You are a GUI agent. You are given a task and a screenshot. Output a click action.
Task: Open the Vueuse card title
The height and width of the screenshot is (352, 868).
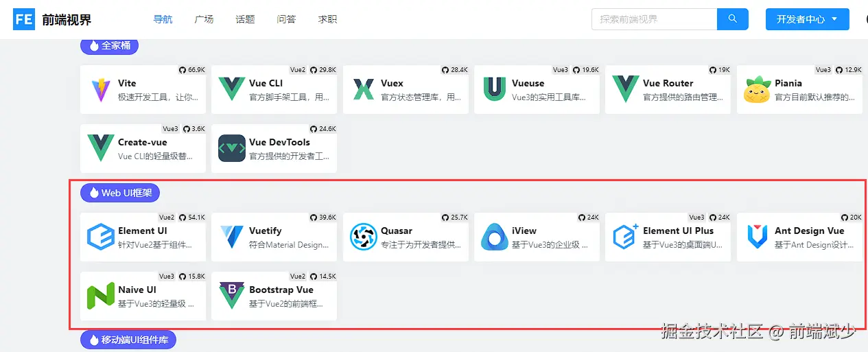click(x=528, y=83)
